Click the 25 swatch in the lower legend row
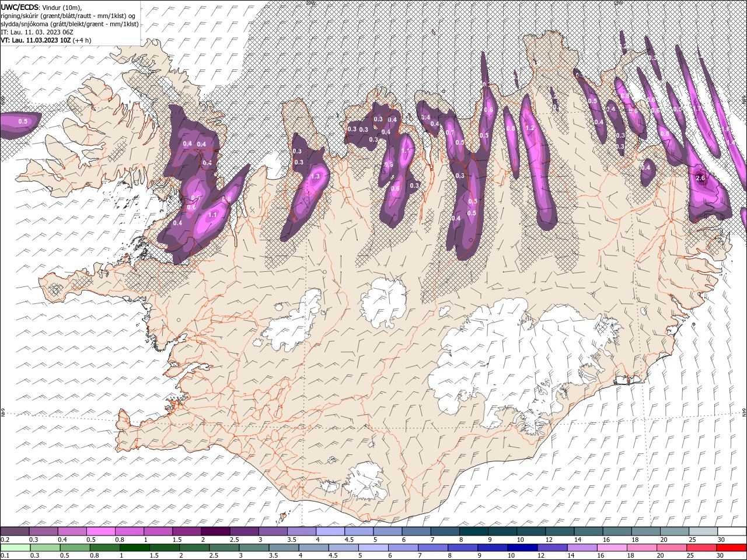Viewport: 747px width, 560px height. tap(701, 548)
